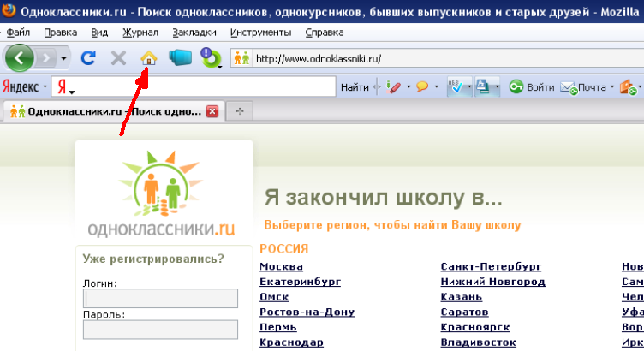
Task: Open the translation dropdown arrow
Action: point(497,87)
